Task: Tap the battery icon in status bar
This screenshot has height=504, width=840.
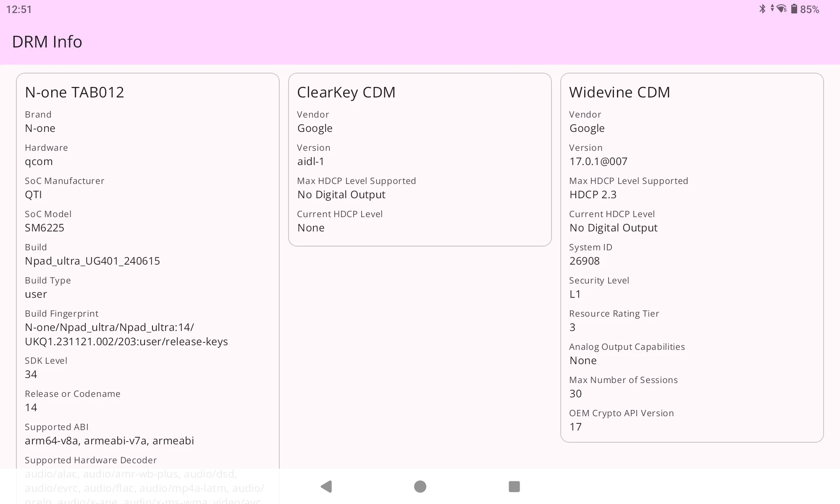Action: tap(794, 9)
